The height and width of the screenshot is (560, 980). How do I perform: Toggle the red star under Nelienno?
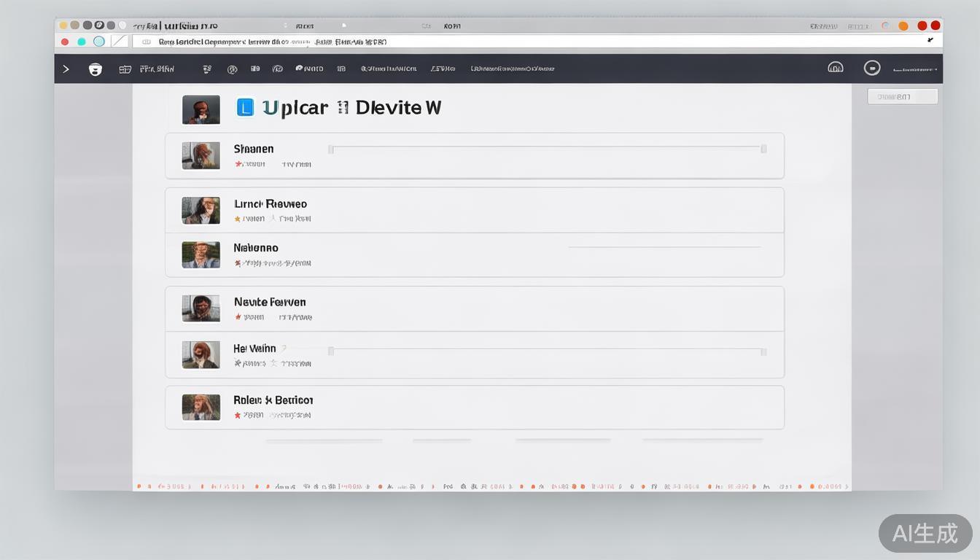pos(238,263)
